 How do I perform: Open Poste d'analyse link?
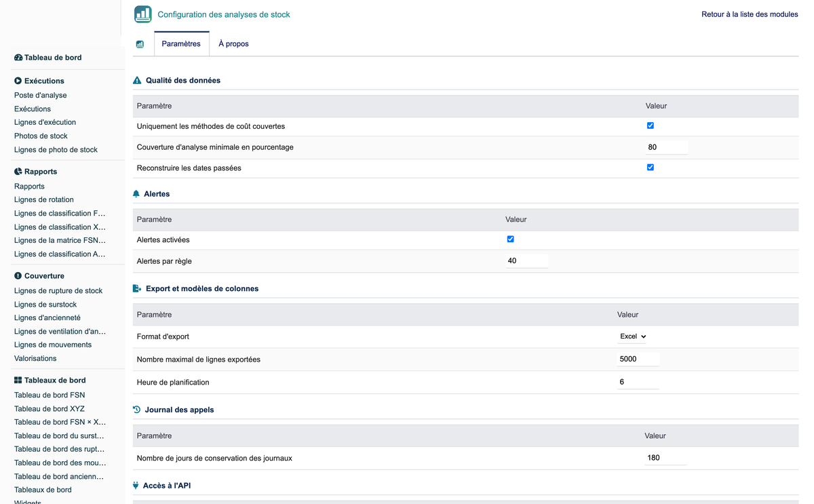(x=41, y=96)
